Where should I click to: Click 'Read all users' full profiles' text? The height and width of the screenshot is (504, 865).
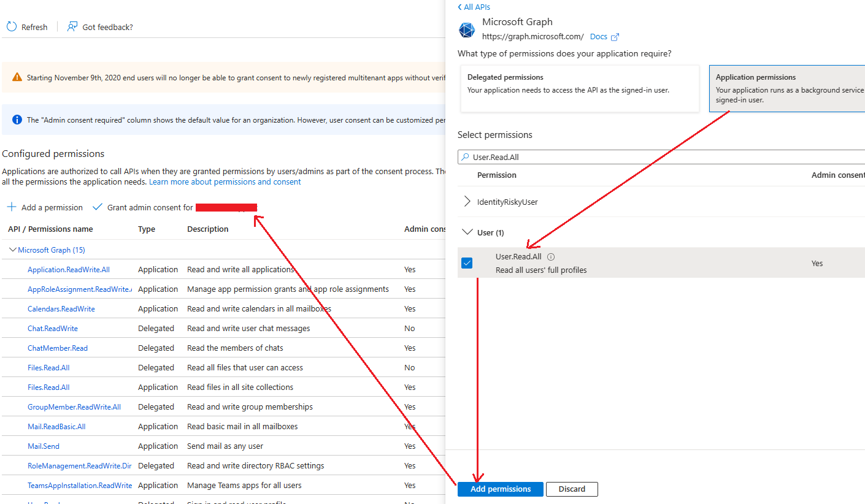[541, 270]
